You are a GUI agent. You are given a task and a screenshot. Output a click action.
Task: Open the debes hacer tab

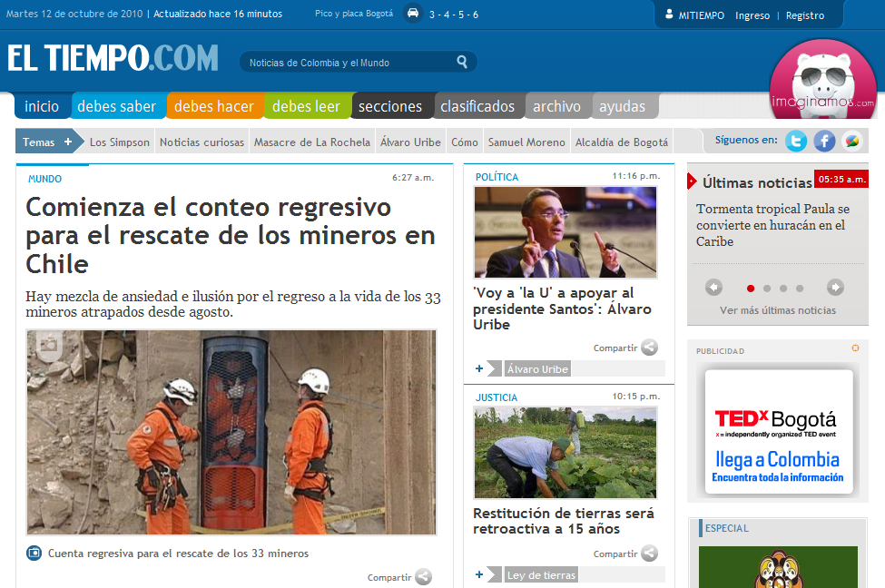[x=214, y=106]
